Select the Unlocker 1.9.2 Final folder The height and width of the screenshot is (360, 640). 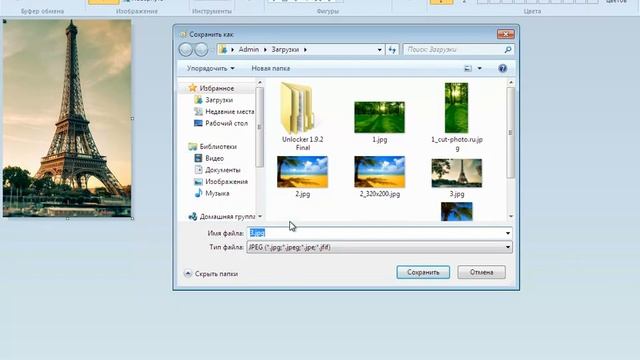pyautogui.click(x=302, y=117)
